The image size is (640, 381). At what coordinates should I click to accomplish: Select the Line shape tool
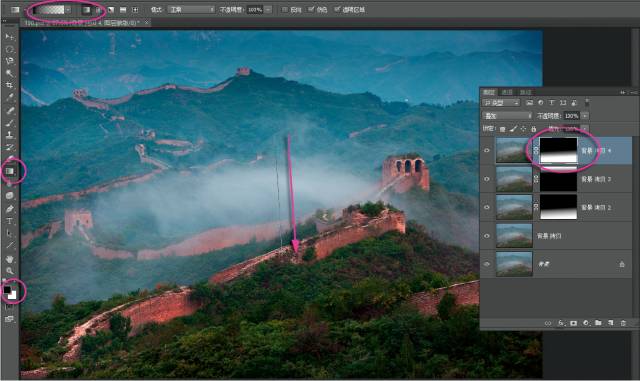tap(9, 246)
